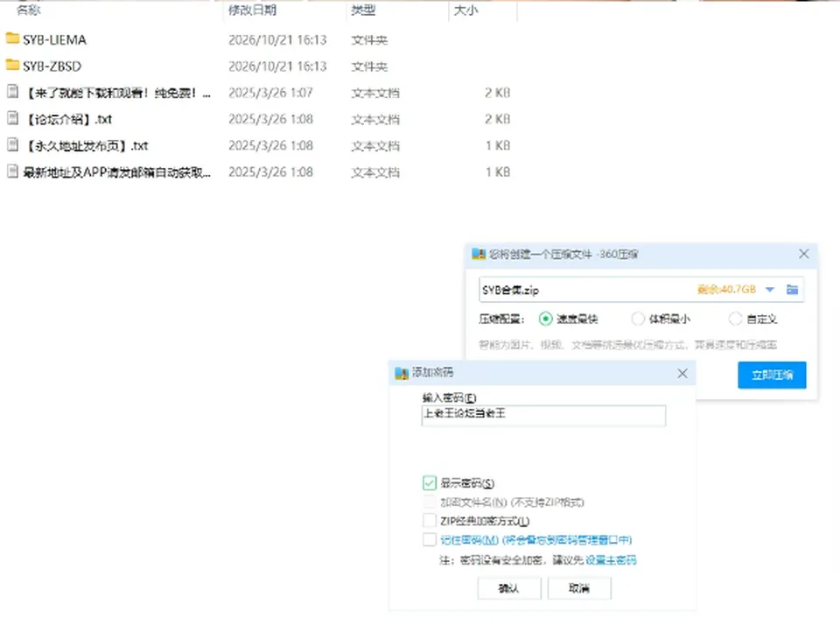Click the text file icon beside 【永久地址发布页】.txt
The width and height of the screenshot is (840, 639).
pos(13,144)
